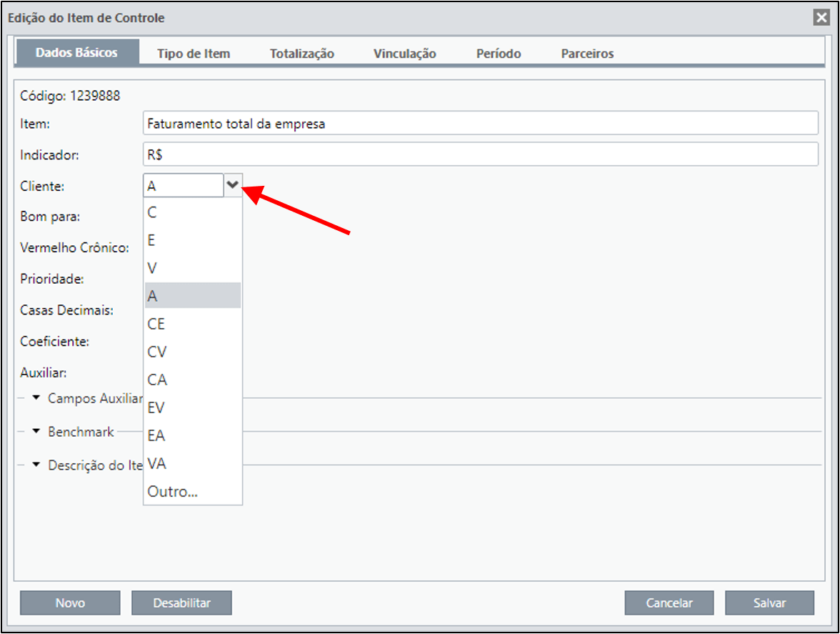The image size is (840, 634).
Task: Click the Cancelar button
Action: point(669,603)
